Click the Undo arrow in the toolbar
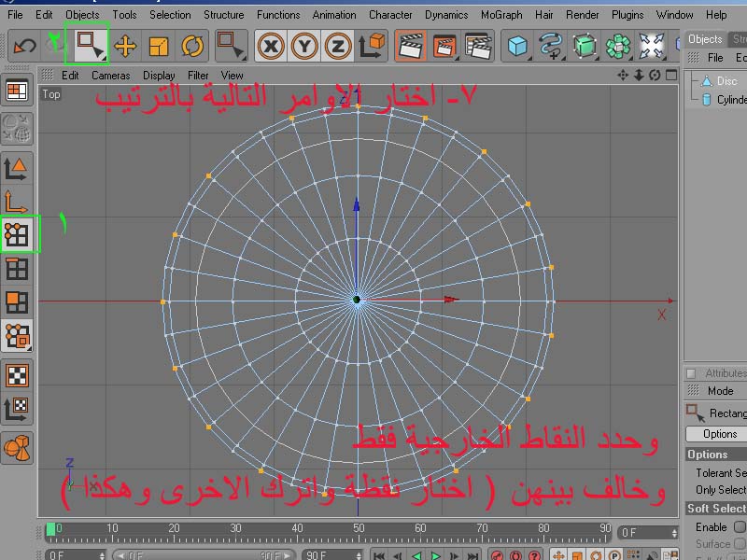 [24, 46]
